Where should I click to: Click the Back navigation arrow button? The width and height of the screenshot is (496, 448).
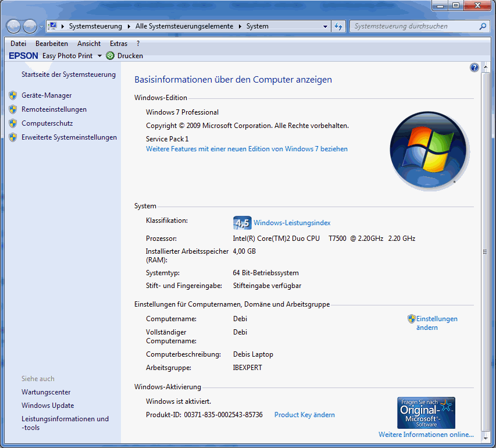(13, 26)
